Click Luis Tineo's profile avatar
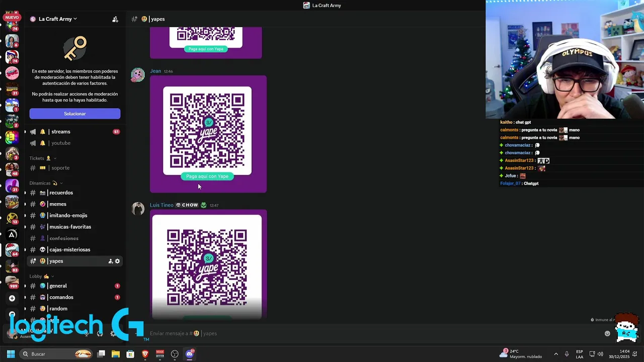The width and height of the screenshot is (644, 362). point(138,209)
